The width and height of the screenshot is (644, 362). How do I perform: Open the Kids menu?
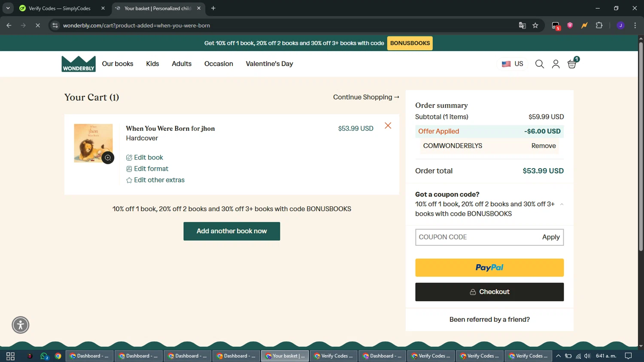pos(152,64)
